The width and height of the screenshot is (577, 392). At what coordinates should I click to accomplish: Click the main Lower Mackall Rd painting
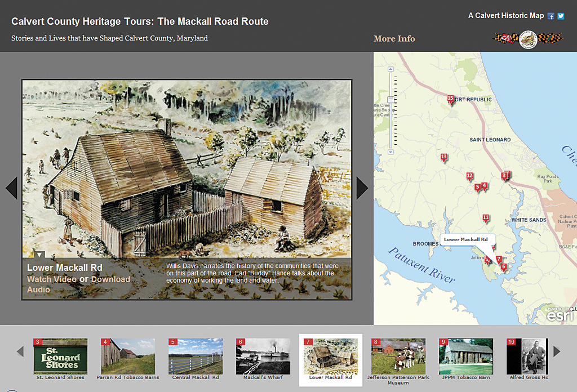click(187, 189)
